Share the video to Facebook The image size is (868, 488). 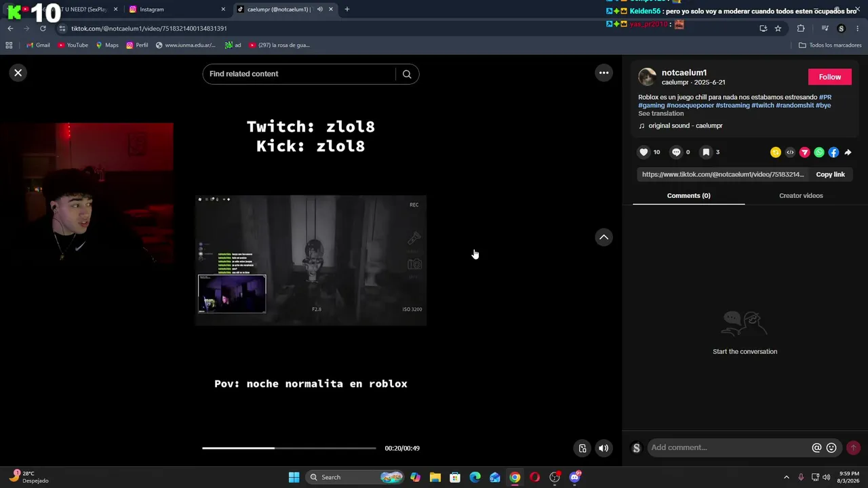point(833,152)
